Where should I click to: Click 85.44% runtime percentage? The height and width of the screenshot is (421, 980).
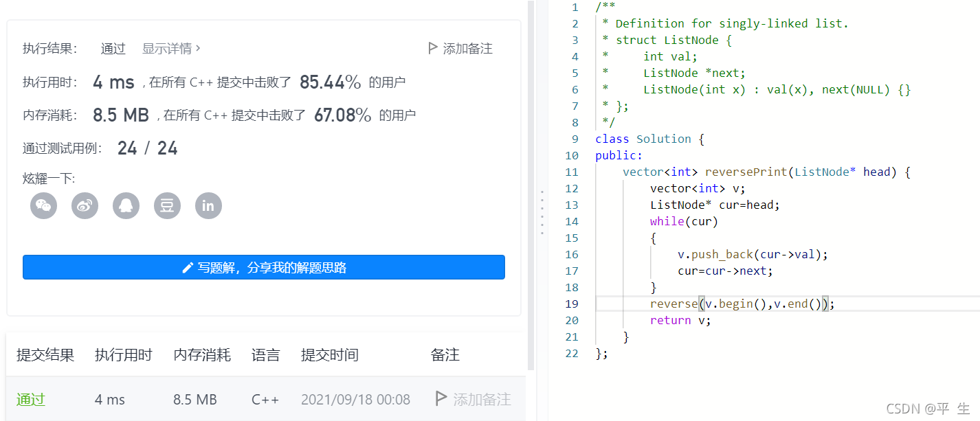click(x=331, y=82)
